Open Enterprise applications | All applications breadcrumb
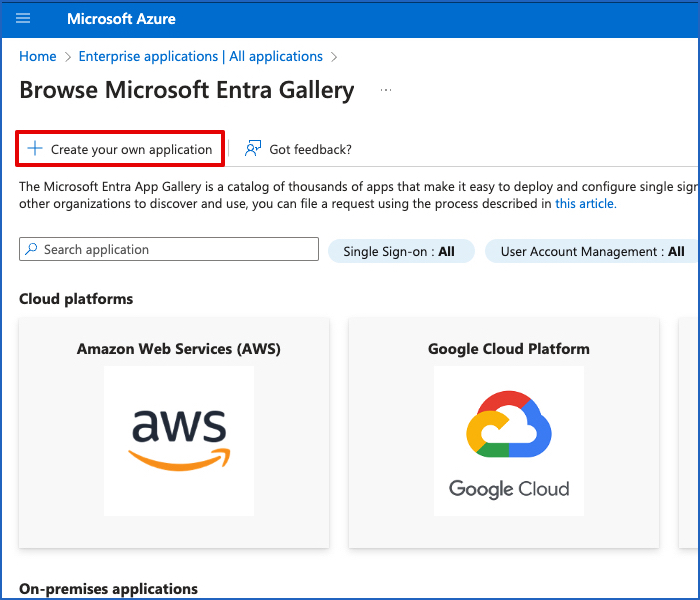Screen dimensions: 700x600 click(x=200, y=57)
